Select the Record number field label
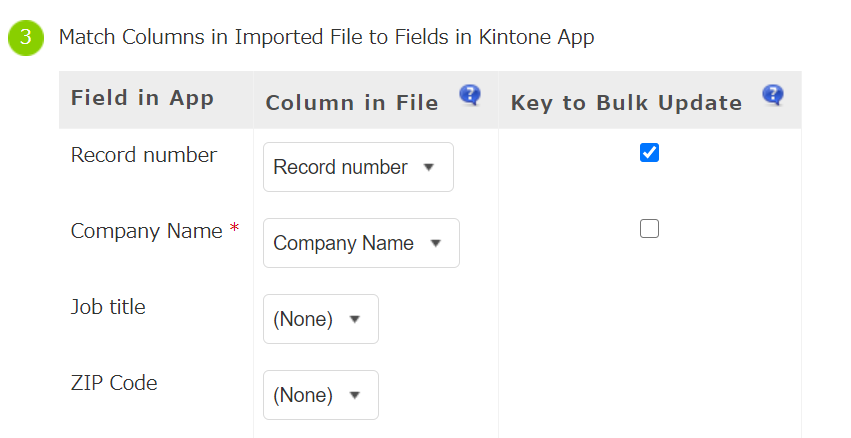This screenshot has height=438, width=851. (143, 155)
